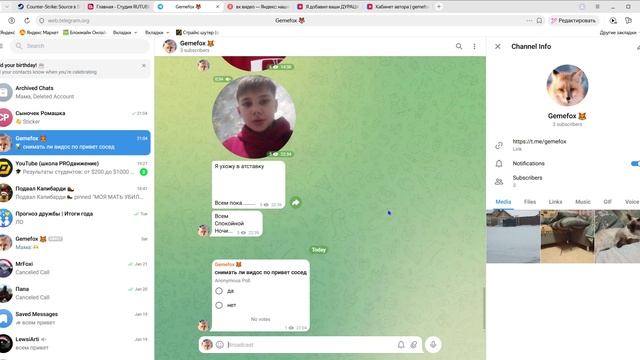Image resolution: width=640 pixels, height=360 pixels.
Task: Start voice recording with microphone button
Action: pyautogui.click(x=433, y=345)
